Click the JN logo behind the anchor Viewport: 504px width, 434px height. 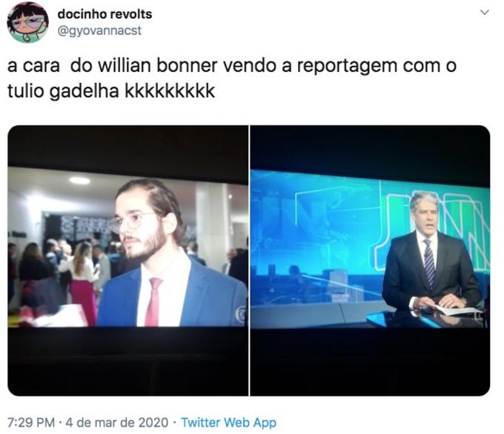[x=432, y=230]
